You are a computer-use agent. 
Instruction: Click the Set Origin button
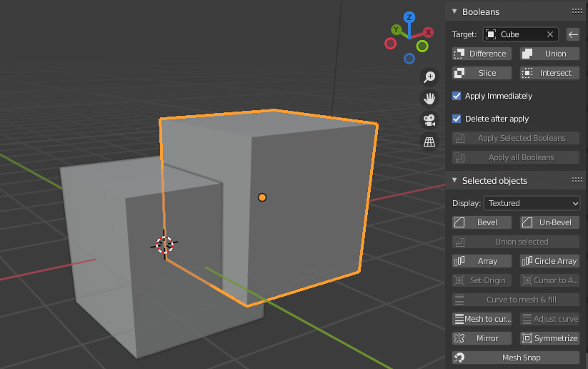pyautogui.click(x=482, y=280)
